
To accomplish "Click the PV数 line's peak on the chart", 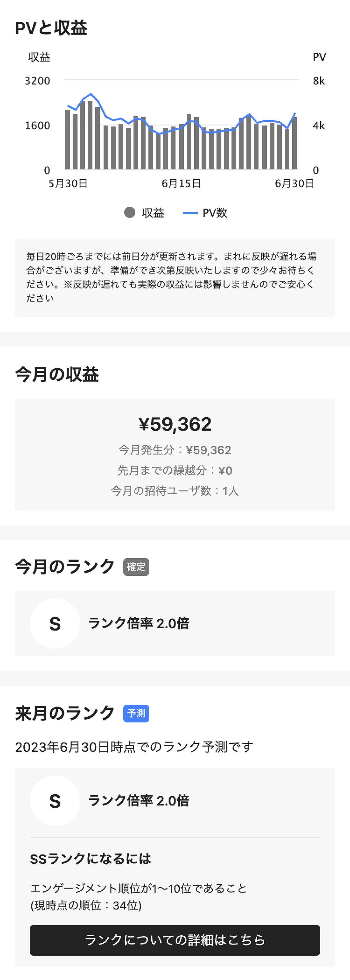I will tap(90, 93).
